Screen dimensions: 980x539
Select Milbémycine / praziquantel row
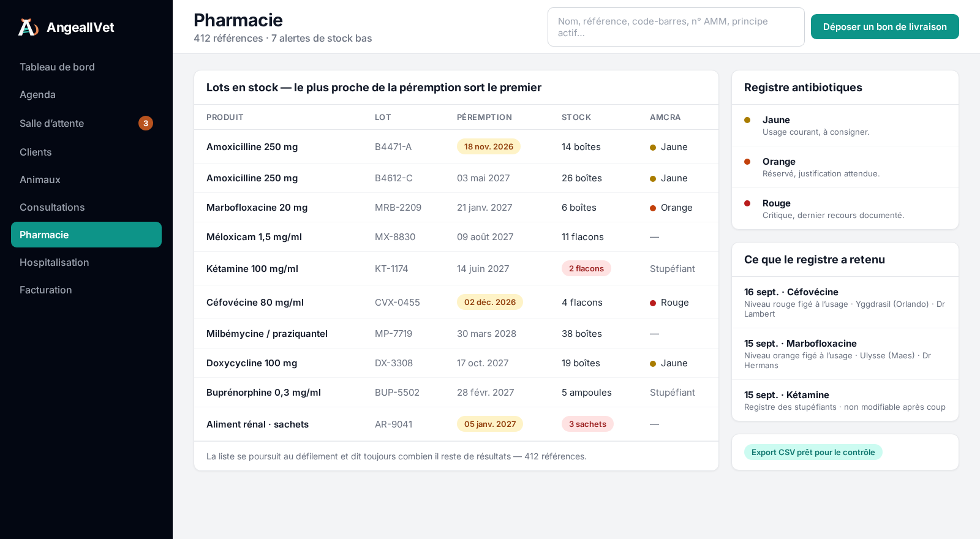[456, 334]
